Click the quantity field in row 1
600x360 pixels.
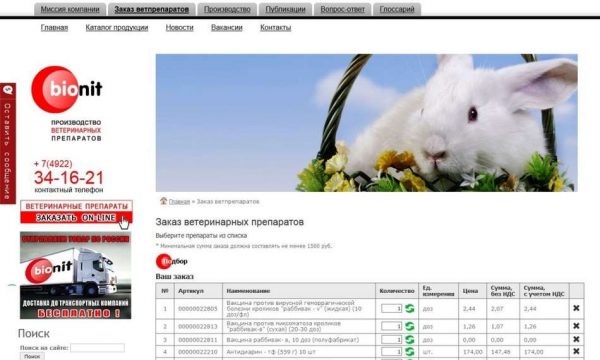click(391, 308)
